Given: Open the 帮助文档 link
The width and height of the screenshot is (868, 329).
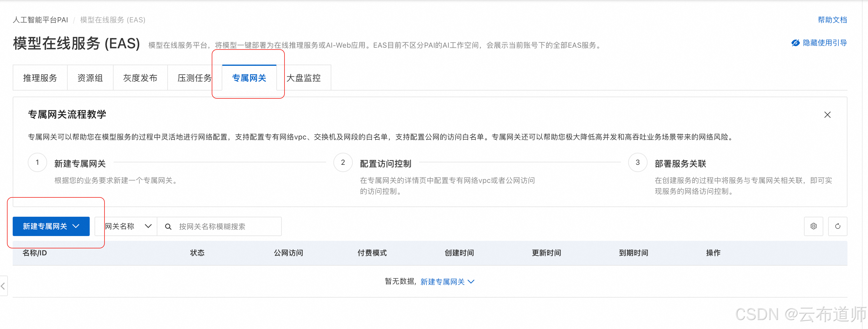Looking at the screenshot, I should coord(832,20).
